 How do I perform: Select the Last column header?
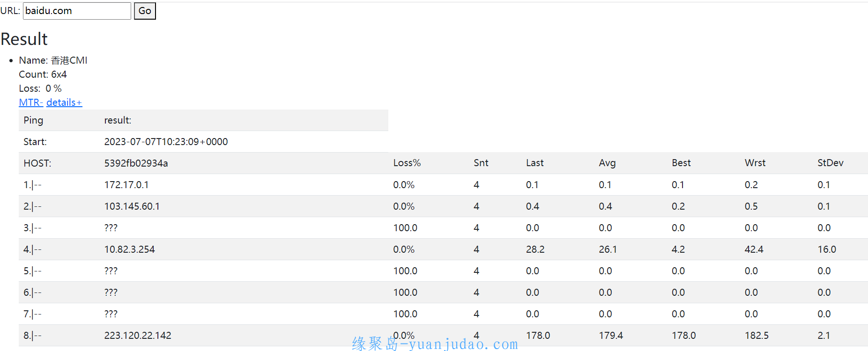[x=535, y=163]
